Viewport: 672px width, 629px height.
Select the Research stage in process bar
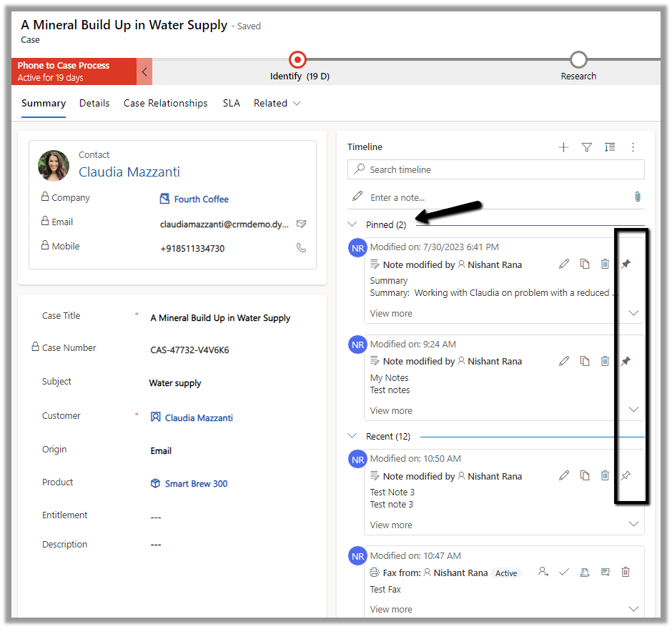pos(578,60)
